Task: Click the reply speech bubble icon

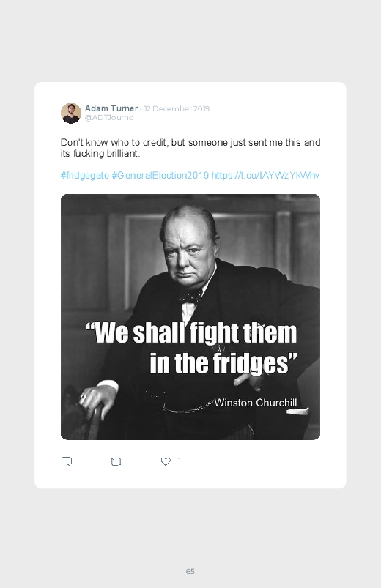Action: tap(67, 461)
